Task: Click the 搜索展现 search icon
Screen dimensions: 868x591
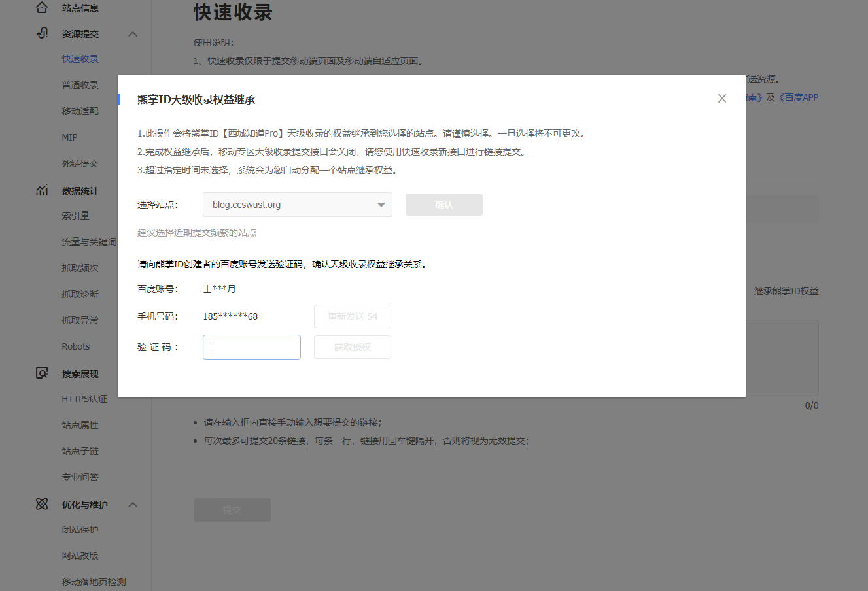Action: pos(42,373)
